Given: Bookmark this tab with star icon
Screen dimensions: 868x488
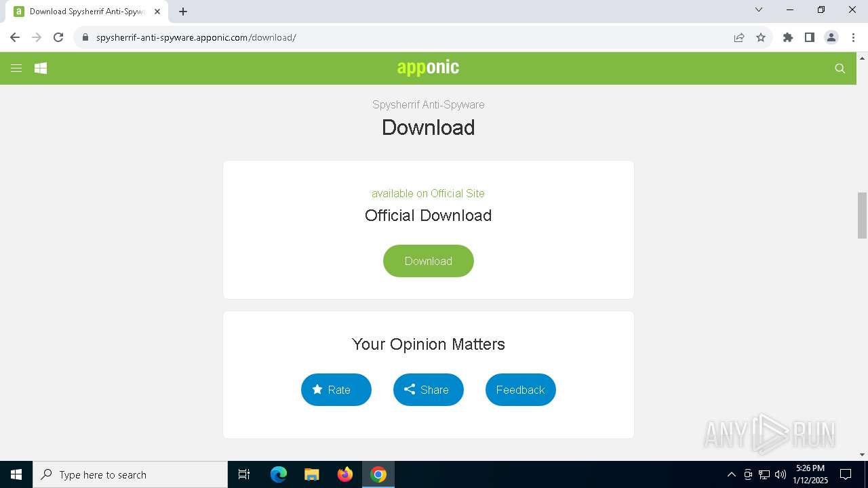Looking at the screenshot, I should 761,37.
